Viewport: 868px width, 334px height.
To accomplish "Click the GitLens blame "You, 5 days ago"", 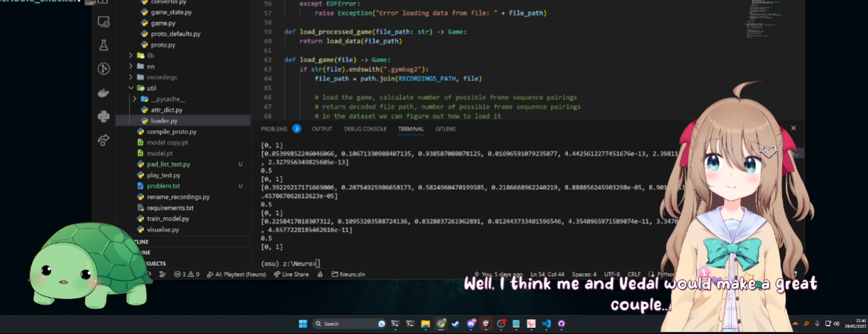I will [502, 275].
